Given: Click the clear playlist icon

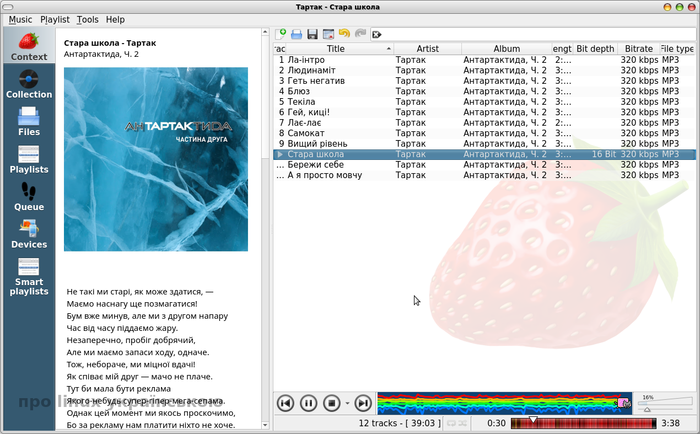Looking at the screenshot, I should 329,34.
